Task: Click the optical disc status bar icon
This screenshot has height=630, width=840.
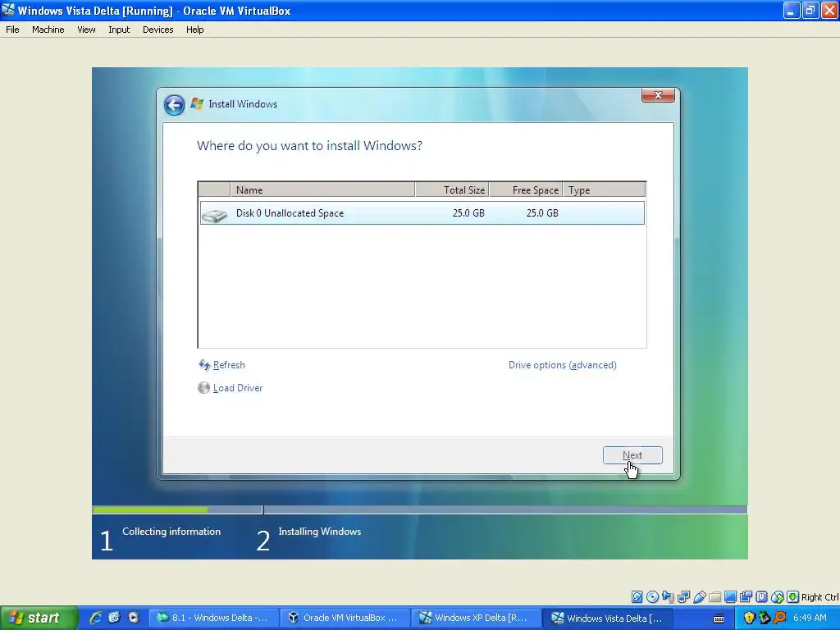Action: coord(652,597)
